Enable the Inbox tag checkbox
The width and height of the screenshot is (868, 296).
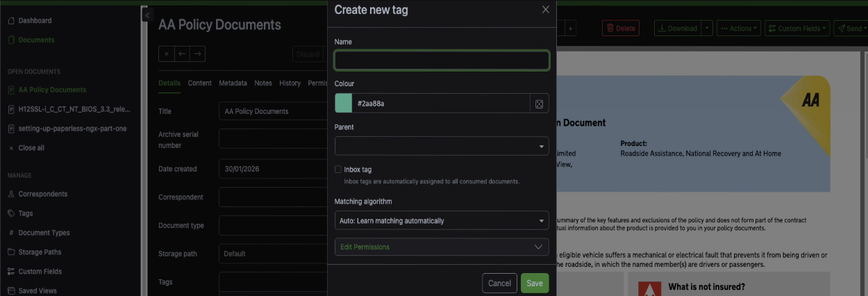pyautogui.click(x=338, y=170)
